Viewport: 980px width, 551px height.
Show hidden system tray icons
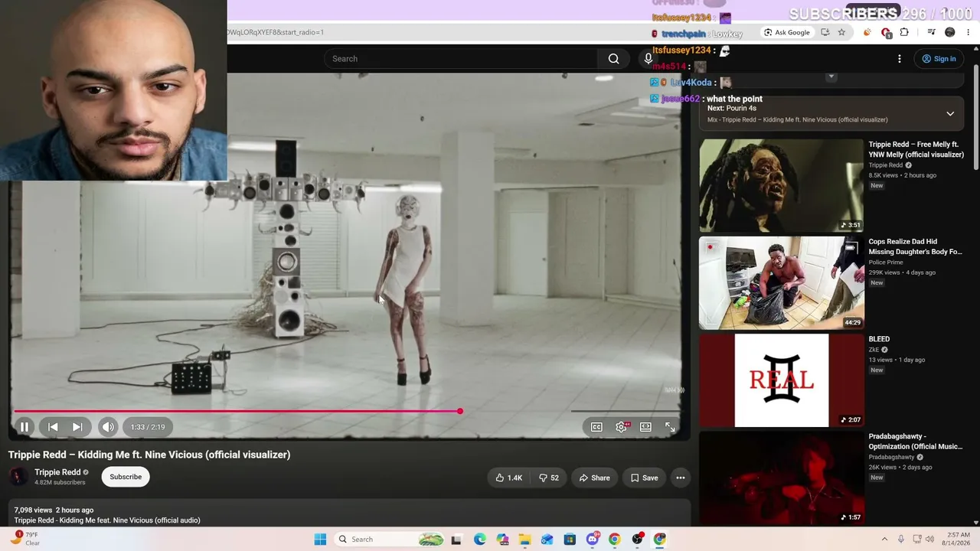pyautogui.click(x=884, y=540)
